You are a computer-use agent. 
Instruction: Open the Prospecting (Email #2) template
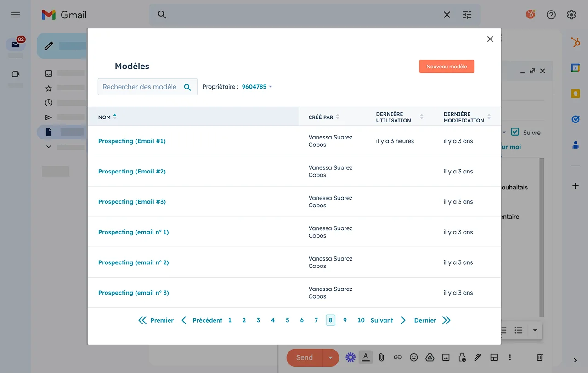pyautogui.click(x=132, y=171)
